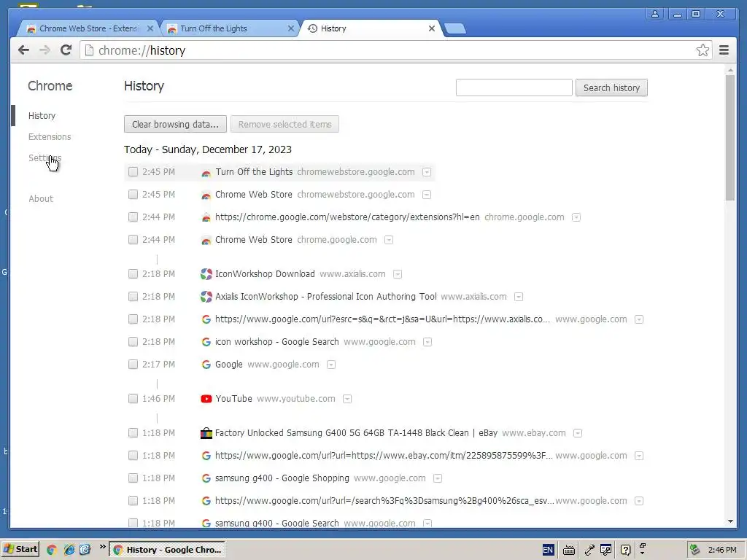Open Settings in the Chrome sidebar

(44, 157)
